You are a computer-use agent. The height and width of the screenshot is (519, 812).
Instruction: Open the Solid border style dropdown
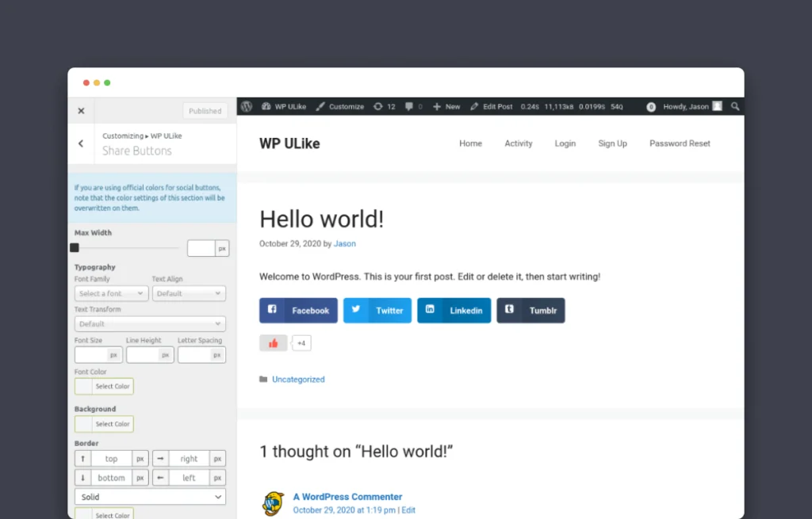150,497
